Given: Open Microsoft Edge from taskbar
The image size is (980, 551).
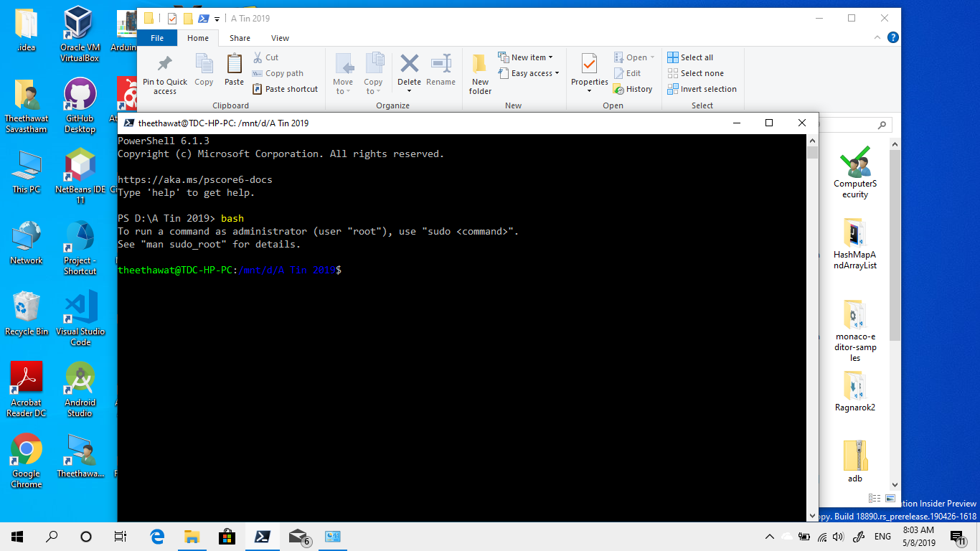Looking at the screenshot, I should point(157,537).
